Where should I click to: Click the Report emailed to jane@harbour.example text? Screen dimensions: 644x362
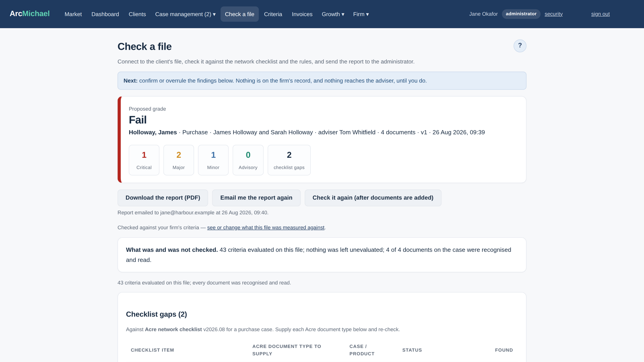click(x=193, y=213)
